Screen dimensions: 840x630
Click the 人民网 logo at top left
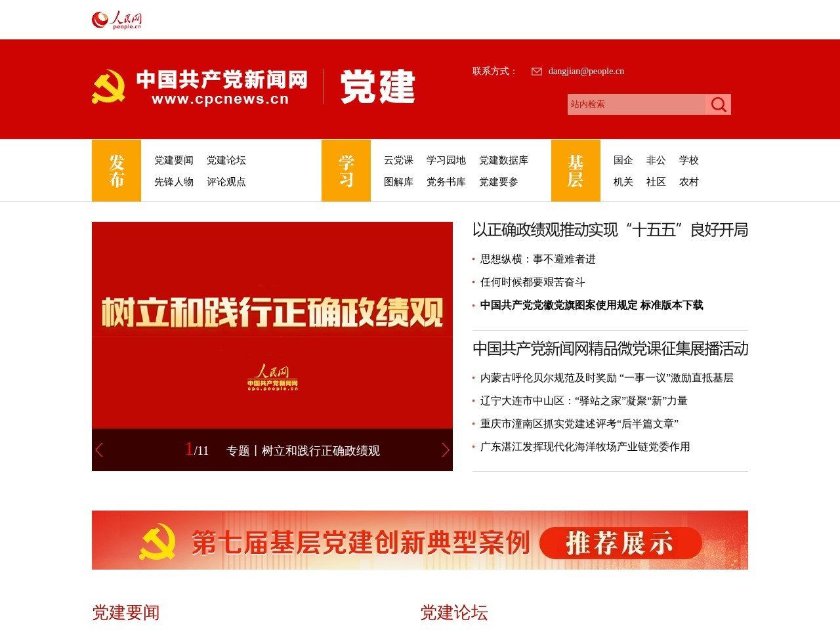[117, 19]
